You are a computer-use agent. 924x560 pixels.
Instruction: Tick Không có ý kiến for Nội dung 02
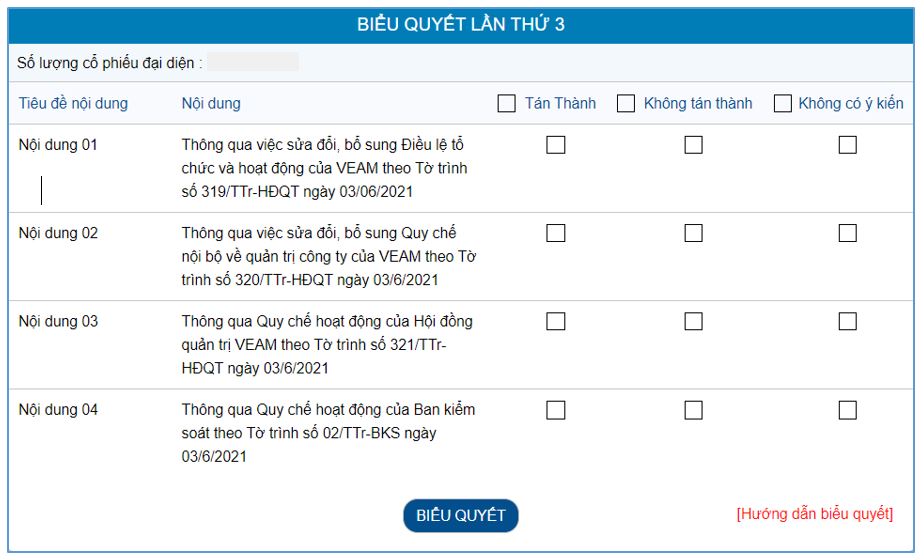point(847,233)
